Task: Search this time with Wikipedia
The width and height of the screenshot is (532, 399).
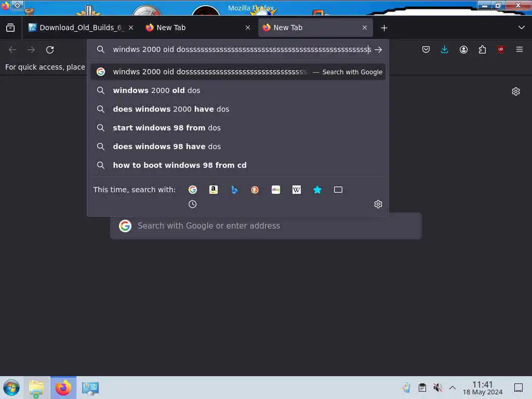Action: (297, 190)
